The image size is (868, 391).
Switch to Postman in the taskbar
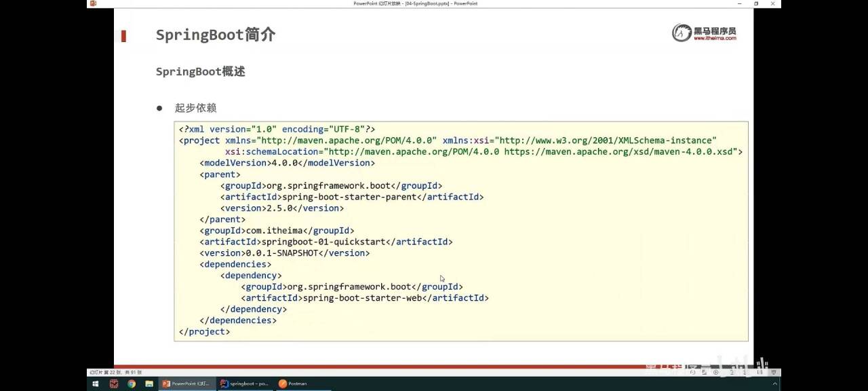click(293, 384)
